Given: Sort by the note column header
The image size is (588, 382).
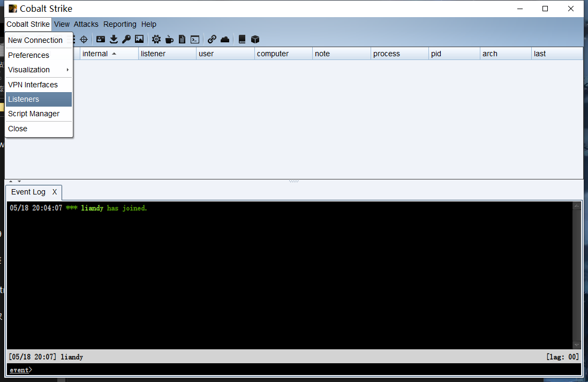Looking at the screenshot, I should [x=341, y=54].
